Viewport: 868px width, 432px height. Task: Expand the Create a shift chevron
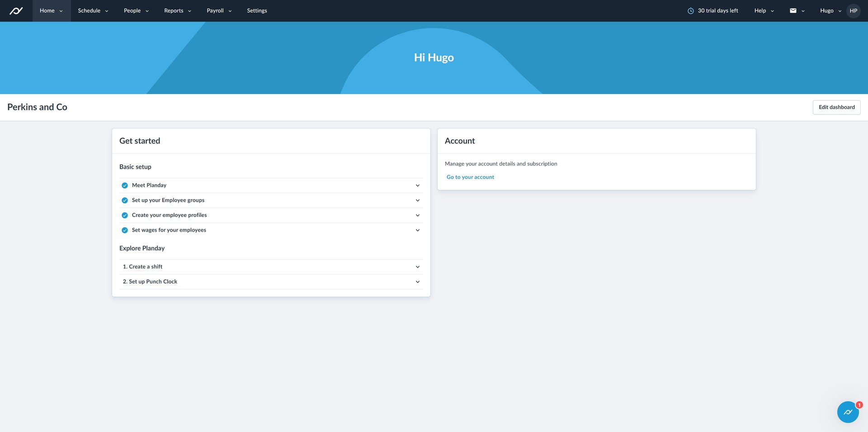[418, 267]
